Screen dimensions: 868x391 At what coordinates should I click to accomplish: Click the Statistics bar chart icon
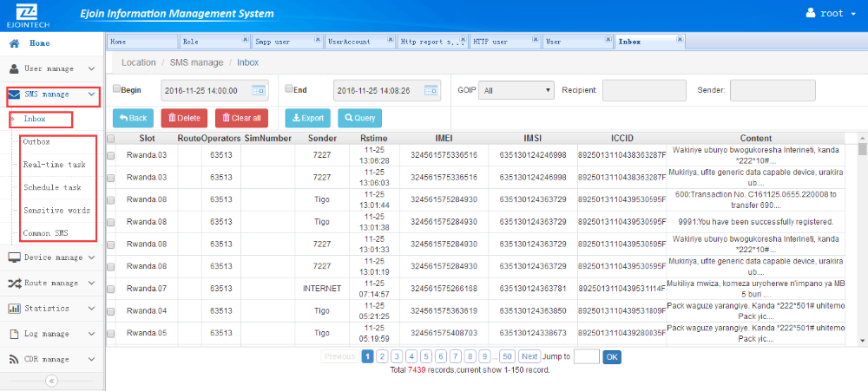(15, 309)
